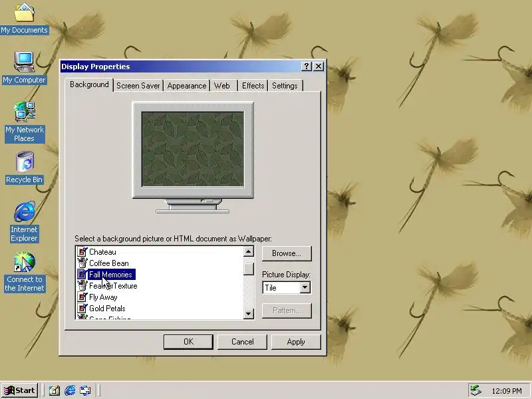Launch Internet Explorer from quick launch bar
Viewport: 532px width, 399px height.
click(x=70, y=390)
